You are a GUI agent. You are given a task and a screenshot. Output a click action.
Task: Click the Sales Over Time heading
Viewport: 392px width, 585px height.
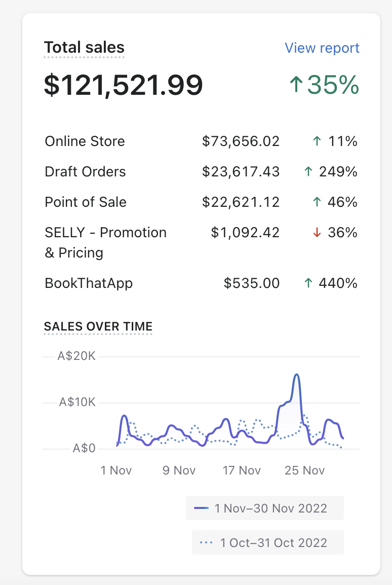coord(98,327)
